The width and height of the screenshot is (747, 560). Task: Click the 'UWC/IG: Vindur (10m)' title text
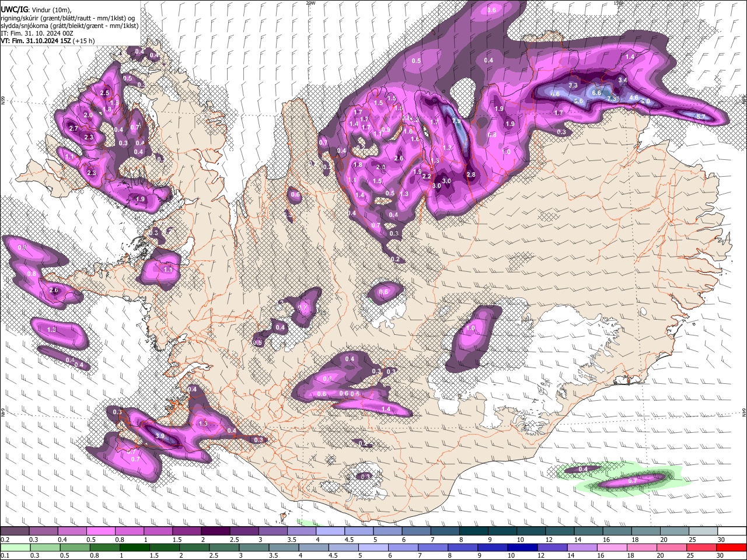tap(36, 9)
